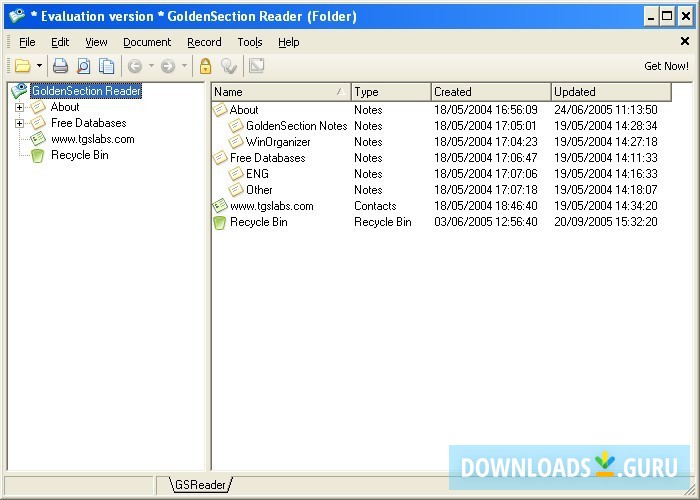Click the keys password toolbar icon
Screen dimensions: 700x500
229,66
